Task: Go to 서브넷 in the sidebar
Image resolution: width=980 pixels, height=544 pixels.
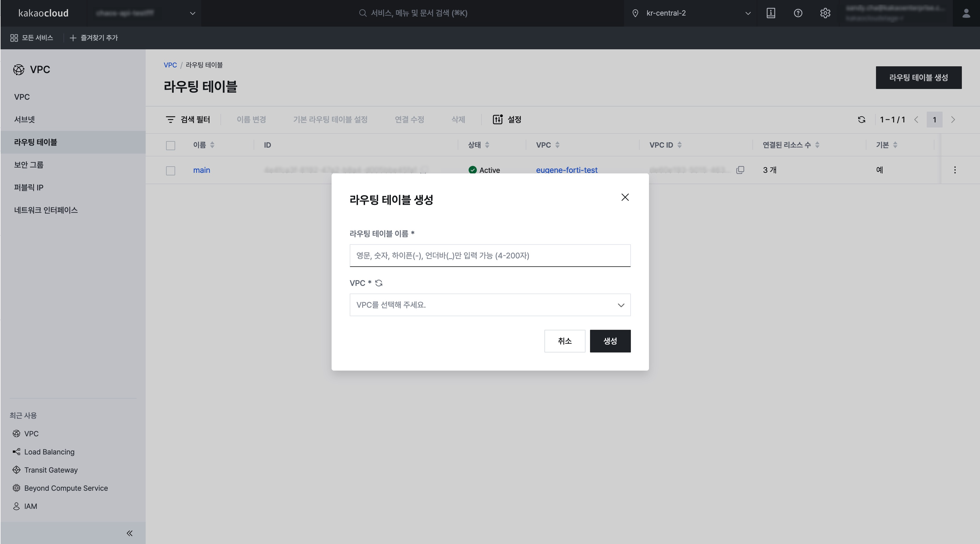Action: tap(24, 120)
